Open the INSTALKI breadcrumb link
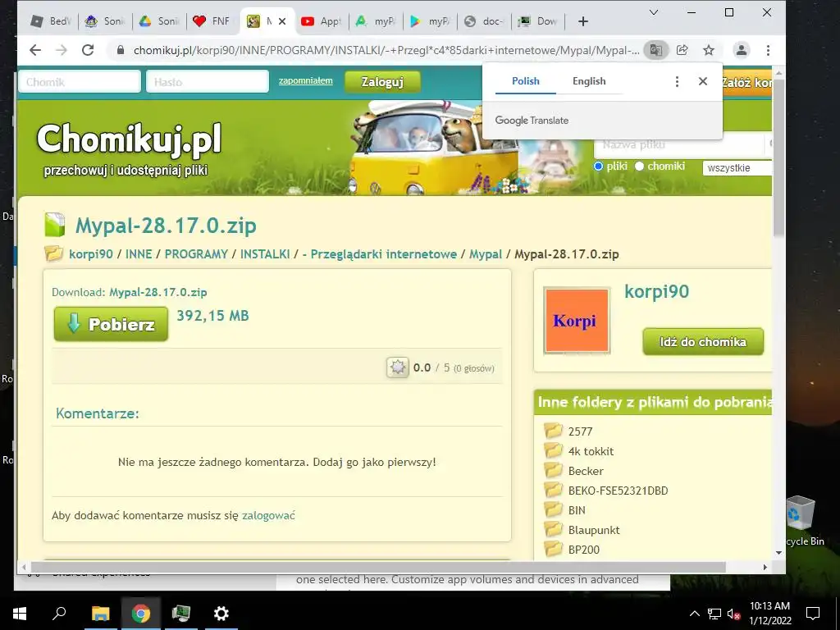Screen dimensions: 840x630 pos(265,254)
